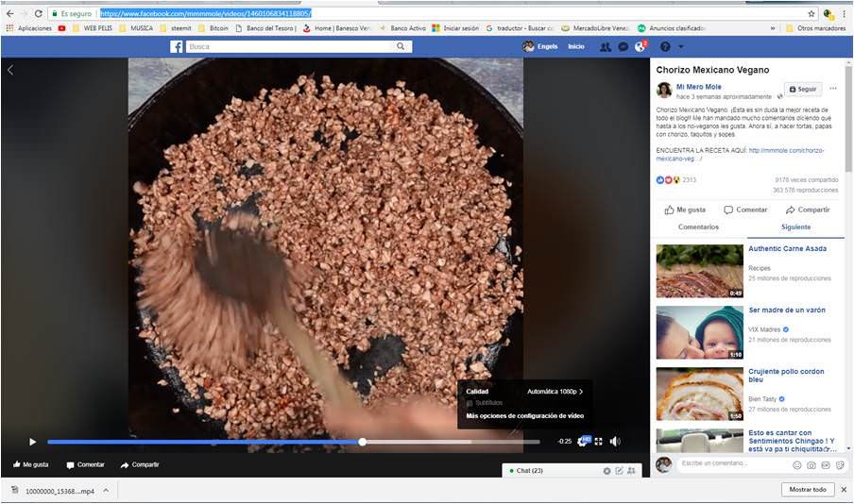
Task: Follow Mi Mero Mole with Seguir button
Action: (803, 90)
